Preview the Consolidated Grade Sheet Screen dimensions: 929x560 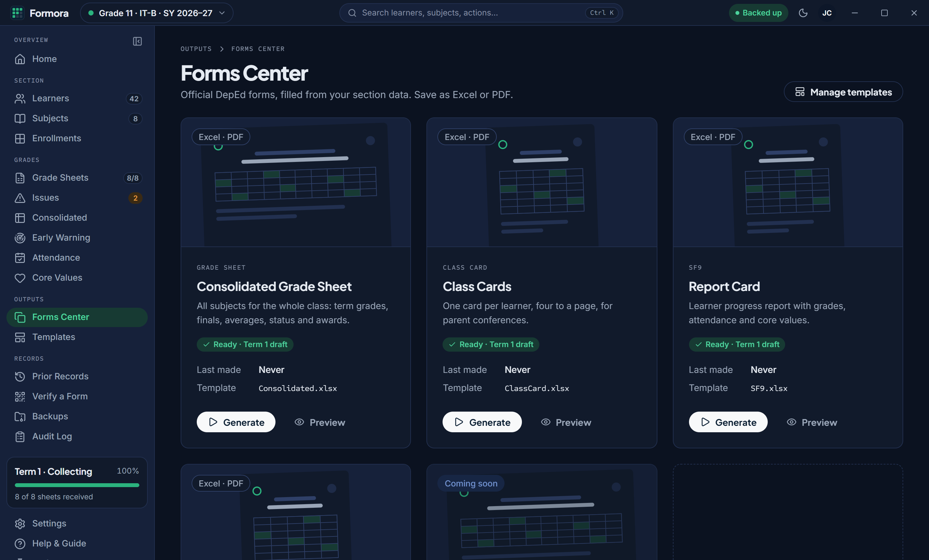pos(319,422)
